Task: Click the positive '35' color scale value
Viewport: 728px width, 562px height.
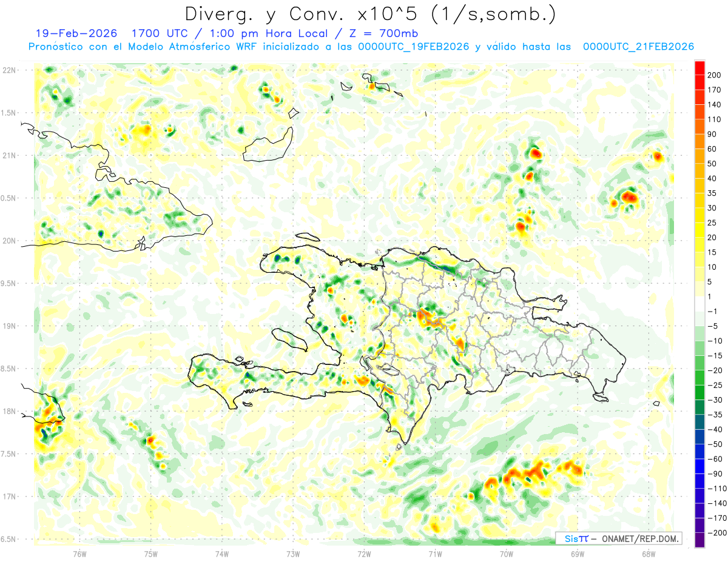Action: click(x=712, y=193)
